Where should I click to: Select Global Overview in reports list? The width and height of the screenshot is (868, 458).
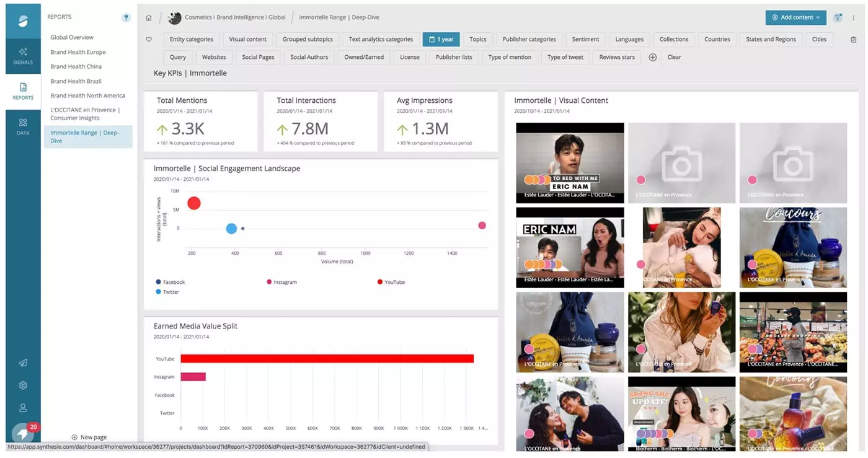72,37
